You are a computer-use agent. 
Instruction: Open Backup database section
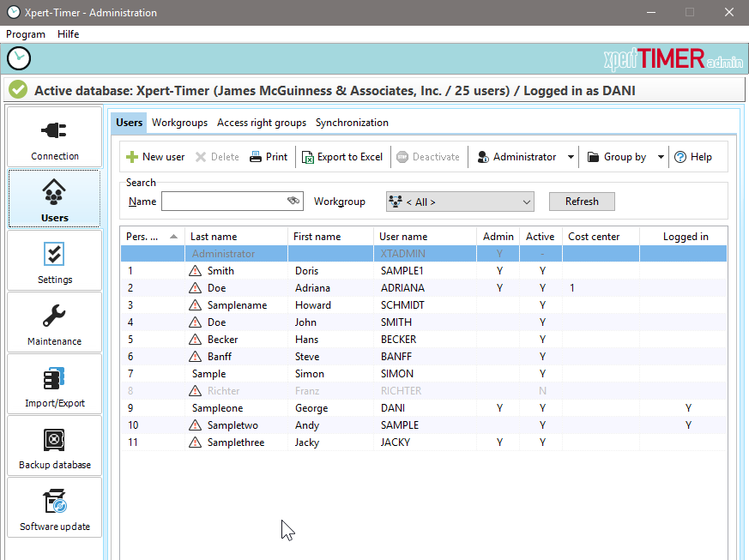pyautogui.click(x=55, y=446)
